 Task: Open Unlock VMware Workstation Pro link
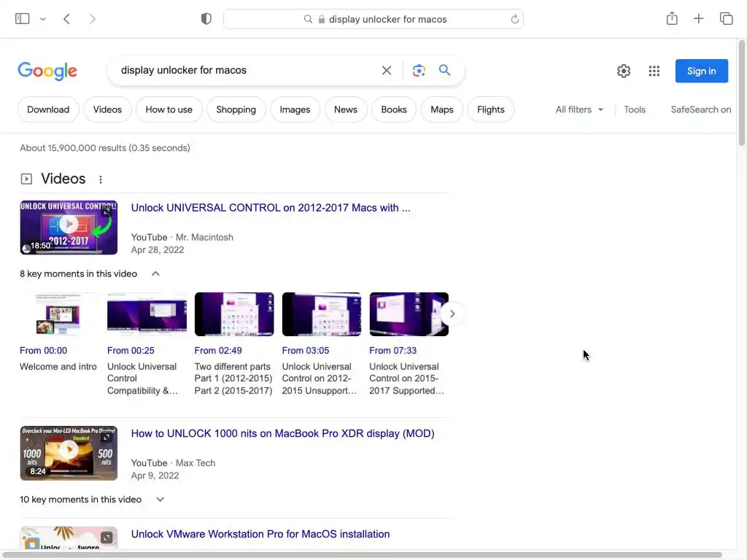260,534
